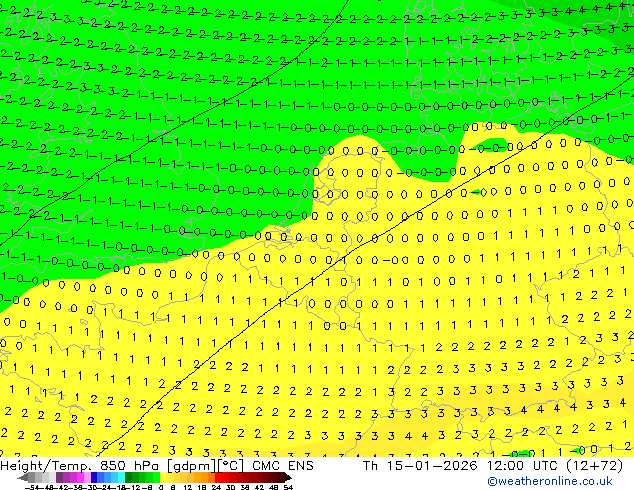Viewport: 634px width, 490px height.
Task: Click the left arrow end of the color scale
Action: pyautogui.click(x=23, y=477)
